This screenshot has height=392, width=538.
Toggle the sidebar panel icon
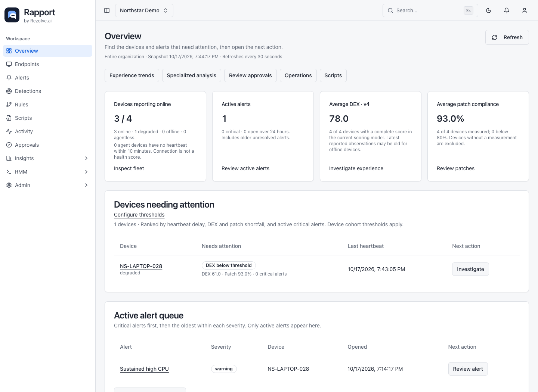[x=107, y=10]
